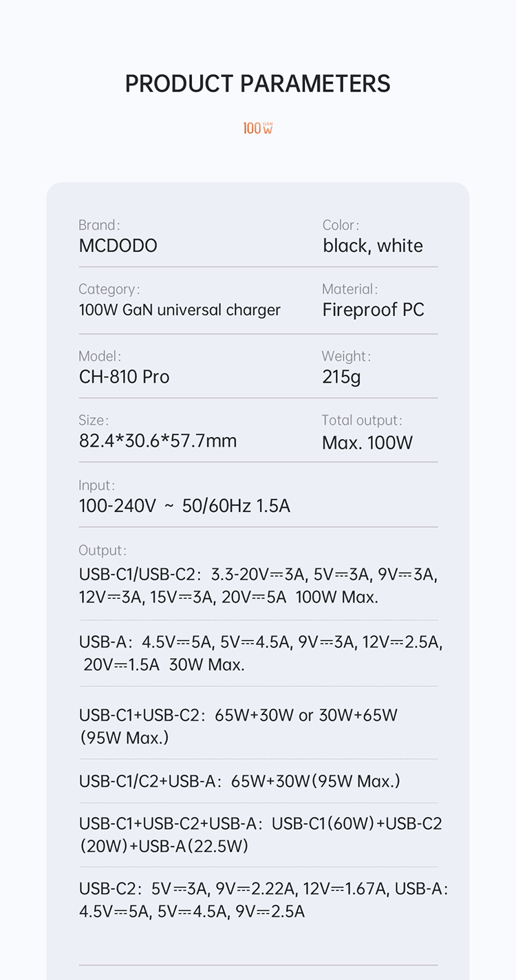
Task: Click the USB-C1/USB-C2 100W Max. output spec
Action: pos(258,586)
